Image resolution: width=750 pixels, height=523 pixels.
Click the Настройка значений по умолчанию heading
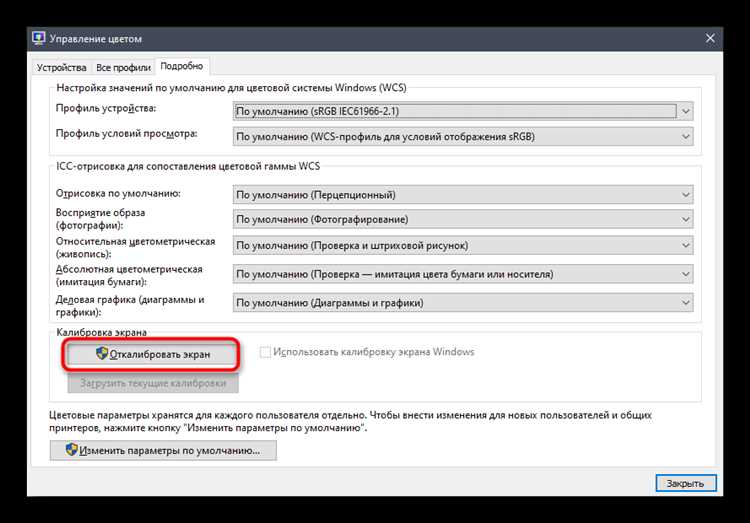tap(232, 88)
